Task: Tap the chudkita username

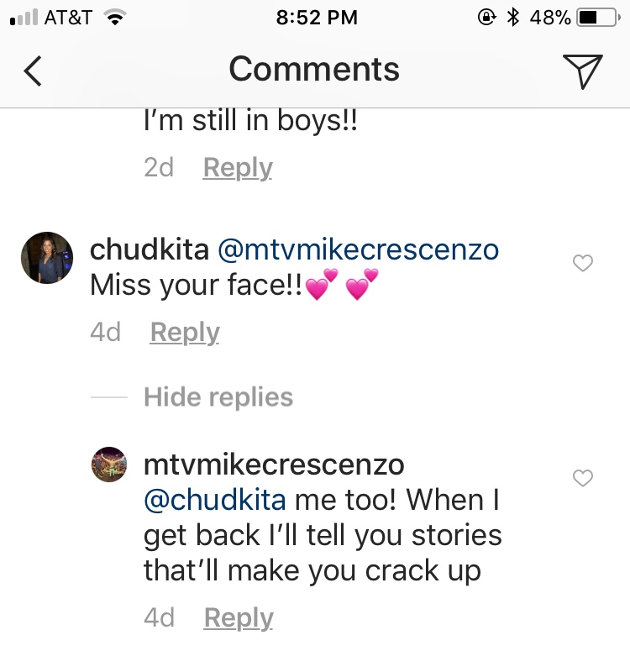Action: pyautogui.click(x=150, y=249)
